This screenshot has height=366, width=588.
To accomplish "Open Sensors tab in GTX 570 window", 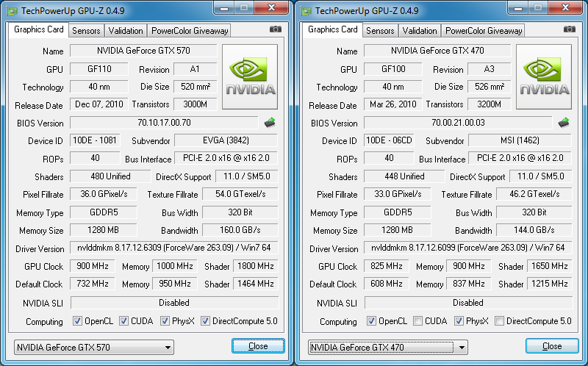I will point(86,31).
